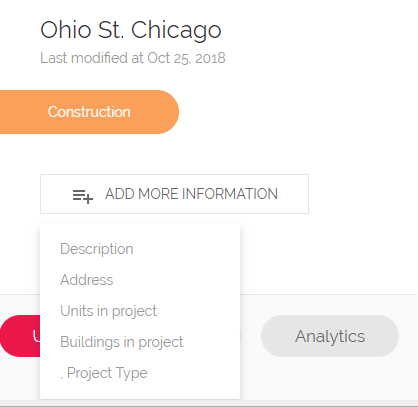Viewport: 418px width, 407px height.
Task: Switch to the Analytics tab
Action: click(330, 336)
